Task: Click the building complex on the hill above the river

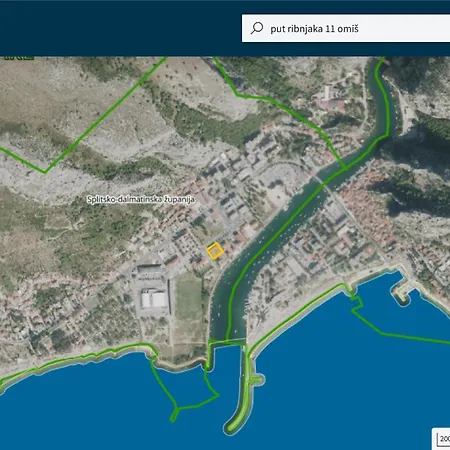Action: [330, 97]
